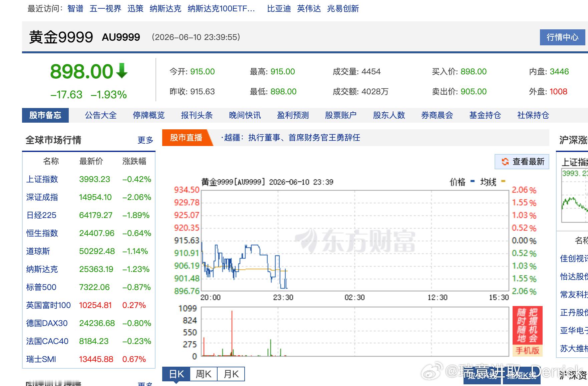
Task: Open 法国CAC40 in global market list
Action: (47, 341)
